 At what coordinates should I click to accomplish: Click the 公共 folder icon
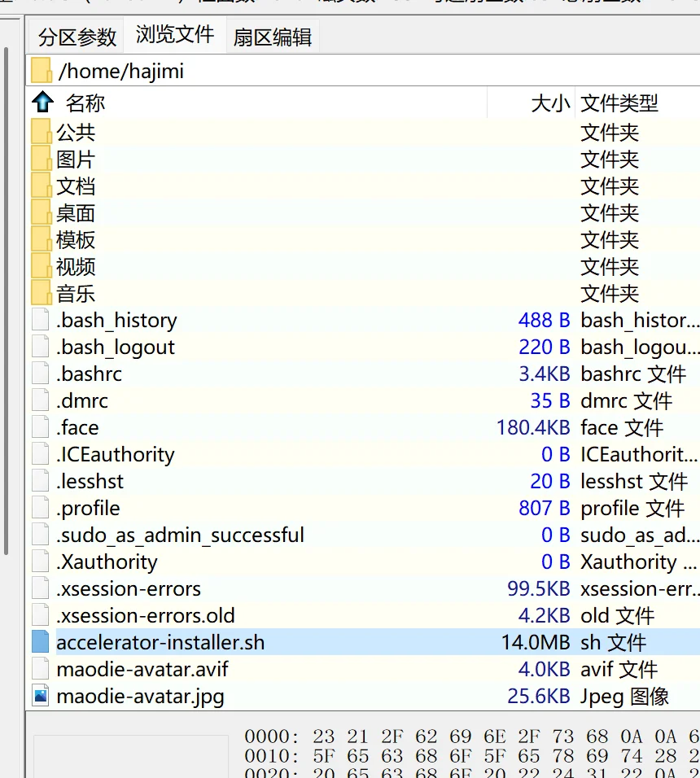click(x=42, y=132)
